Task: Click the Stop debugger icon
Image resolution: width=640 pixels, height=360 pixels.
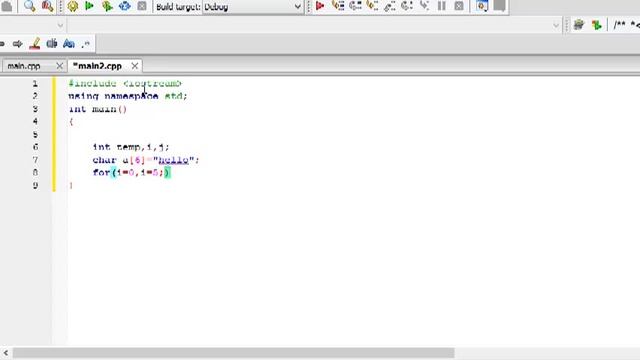Action: pyautogui.click(x=459, y=6)
